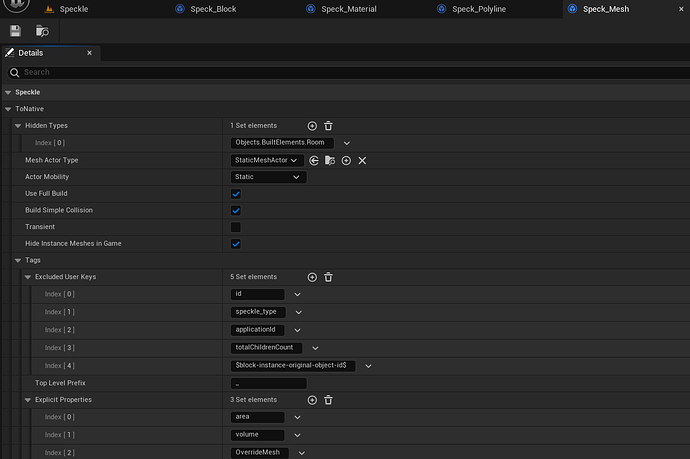This screenshot has height=459, width=690.
Task: Add element to Explicit Properties set
Action: coord(312,400)
